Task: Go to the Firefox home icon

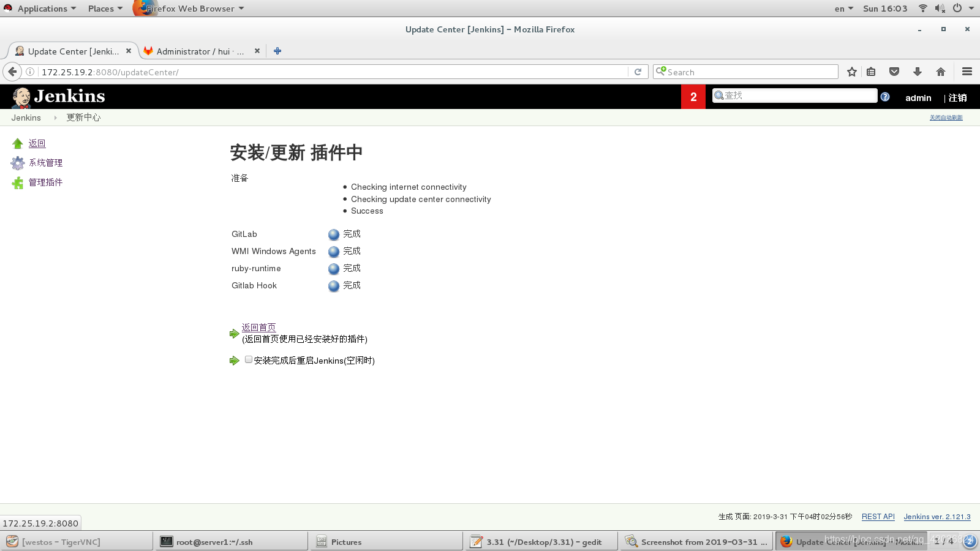Action: (x=941, y=72)
